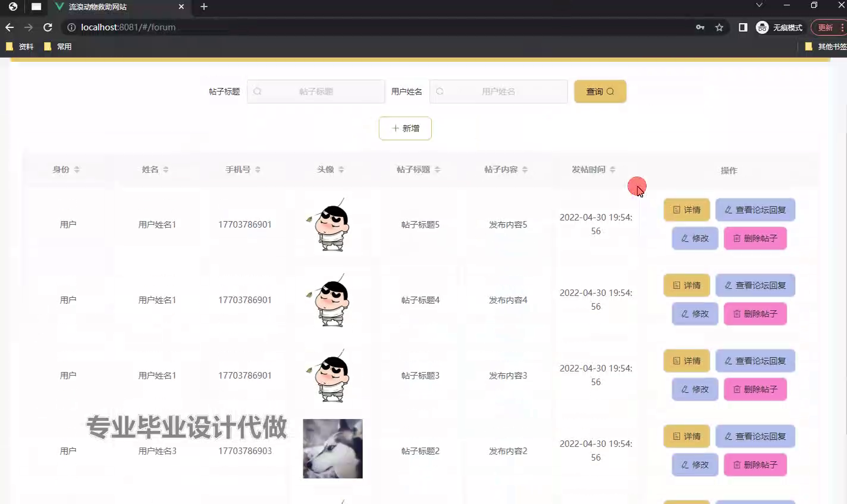Sort table by 身份 column
847x504 pixels.
tap(77, 169)
